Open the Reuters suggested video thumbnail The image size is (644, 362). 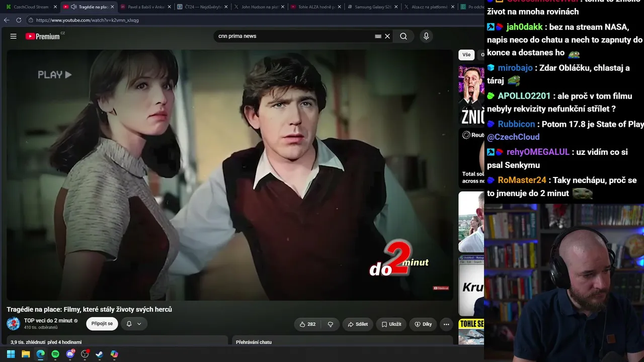471,158
